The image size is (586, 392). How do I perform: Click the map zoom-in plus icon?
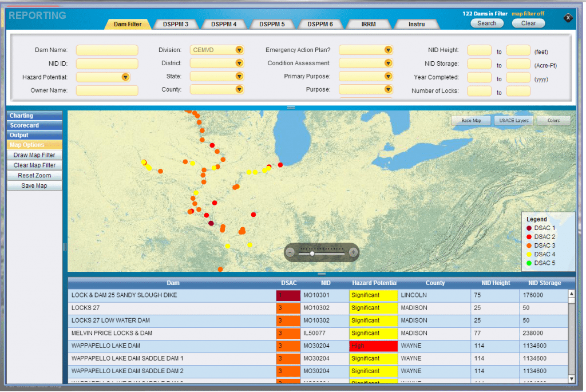point(353,252)
